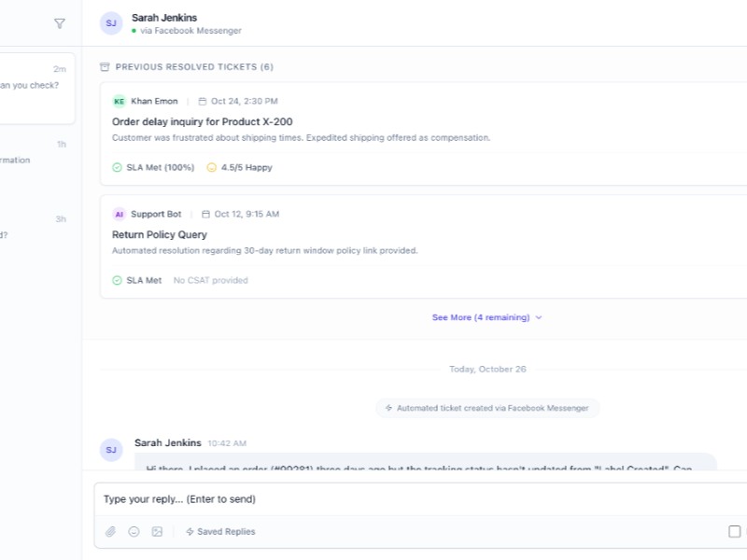747x560 pixels.
Task: Open Order delay inquiry for Product X-200
Action: (214, 121)
